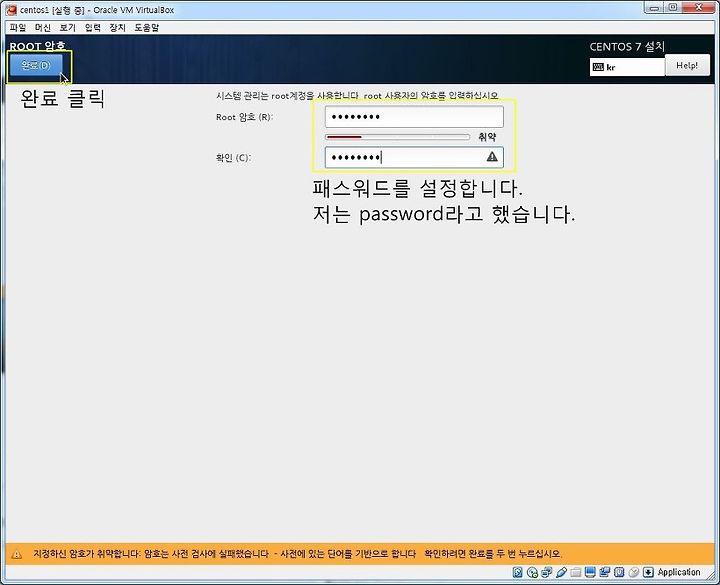Click the CPU virtualization status icon

pos(619,572)
